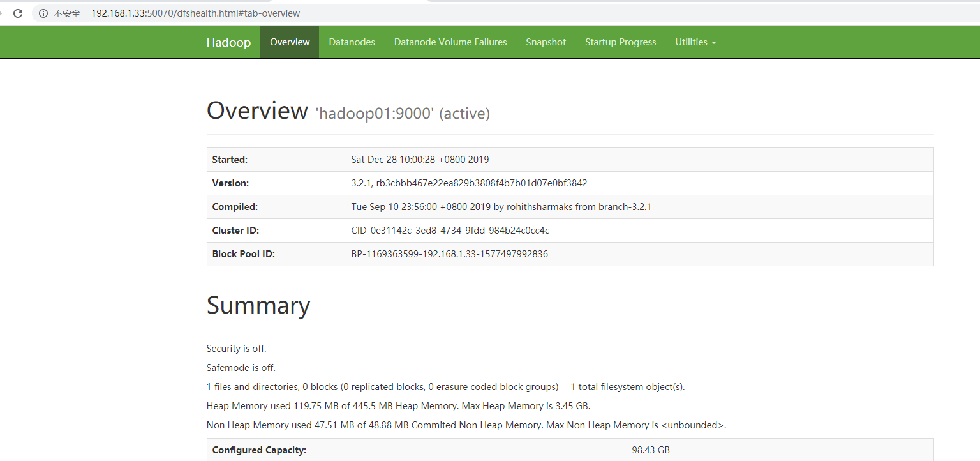Click the Compiled date value cell
The image size is (980, 461).
501,207
